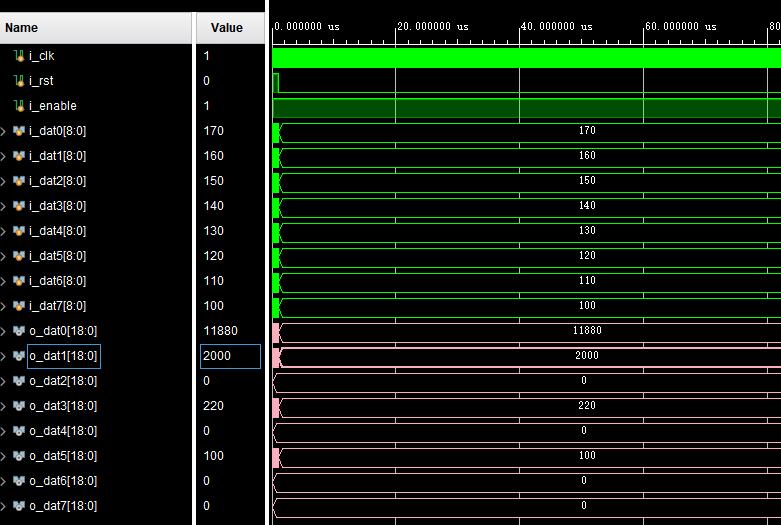Select the i_clk signal icon

(19, 56)
